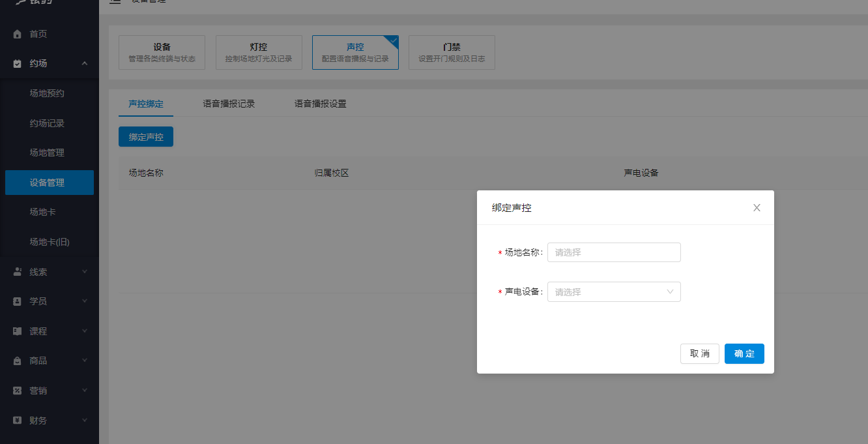This screenshot has width=868, height=444.
Task: Expand the 营销 sidebar submenu
Action: click(x=83, y=391)
